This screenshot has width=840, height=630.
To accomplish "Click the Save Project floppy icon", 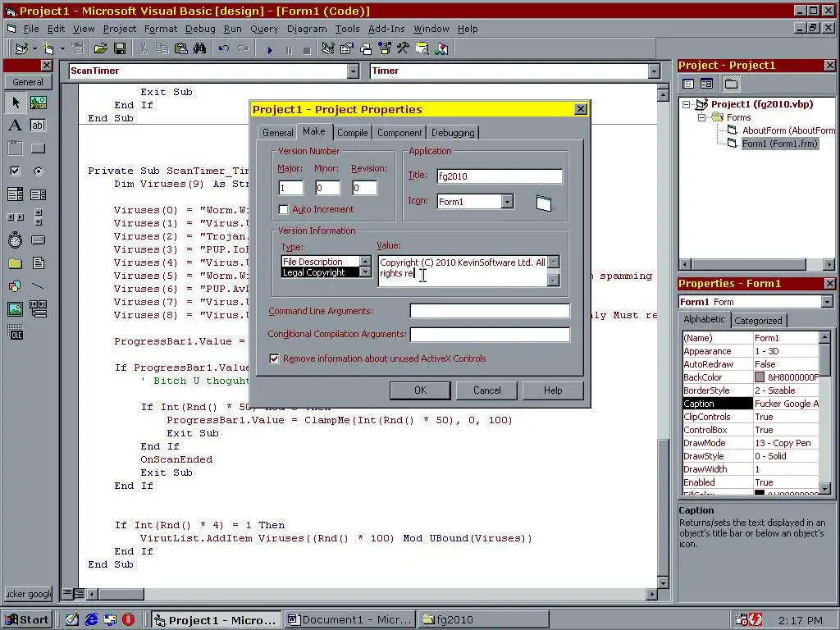I will pos(120,49).
